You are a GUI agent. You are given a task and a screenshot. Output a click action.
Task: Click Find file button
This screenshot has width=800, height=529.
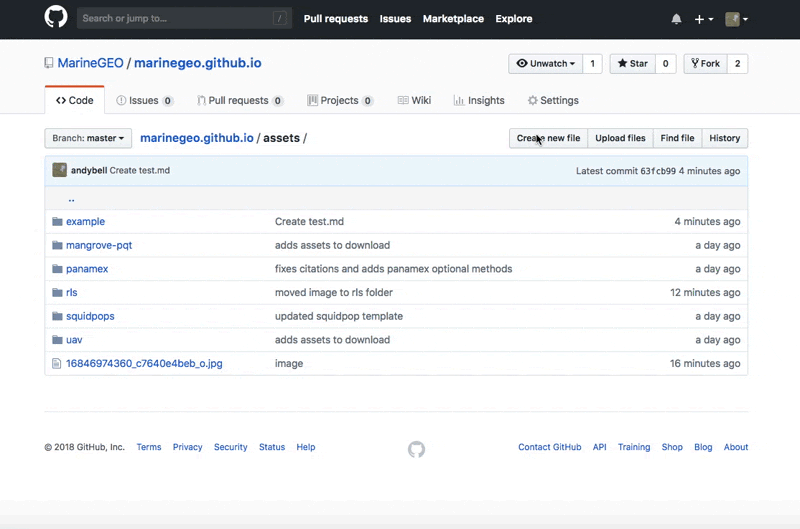coord(677,138)
